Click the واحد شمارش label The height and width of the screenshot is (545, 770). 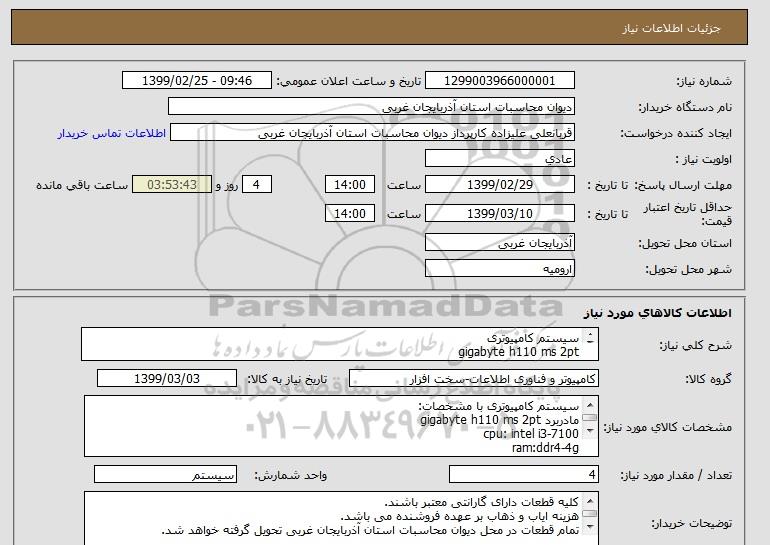(291, 475)
